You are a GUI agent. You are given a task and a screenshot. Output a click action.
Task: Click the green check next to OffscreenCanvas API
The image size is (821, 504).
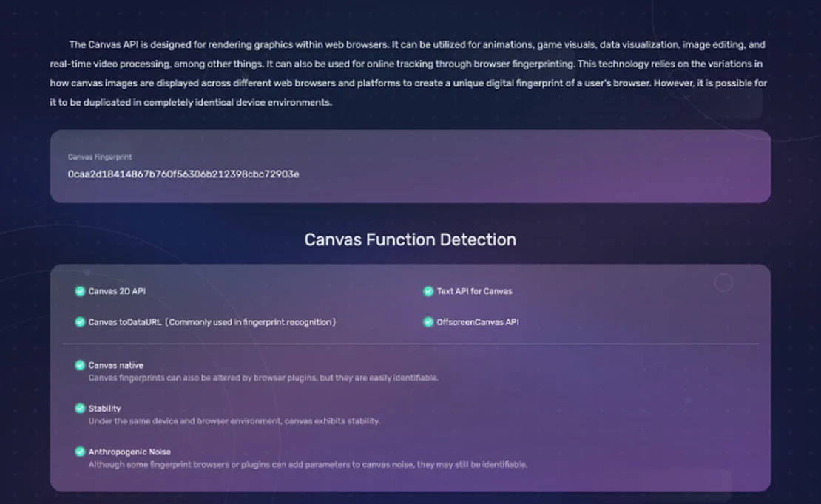(428, 322)
